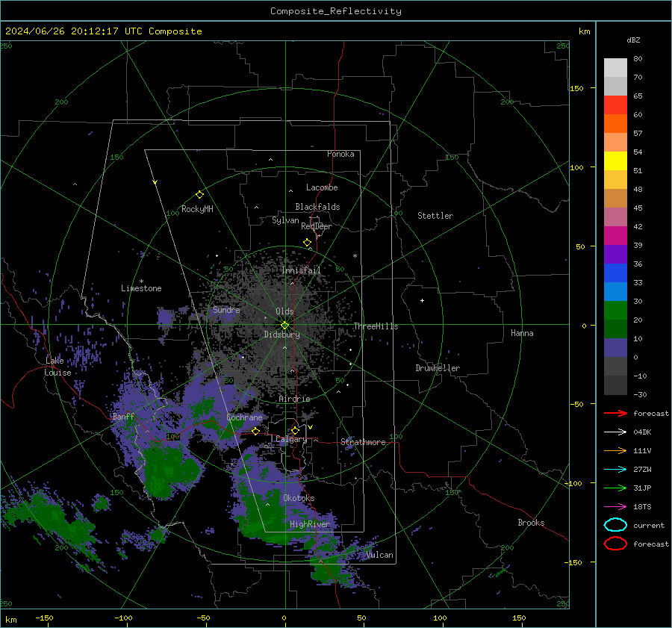Click the Okotoks label
Image resolution: width=672 pixels, height=628 pixels.
pyautogui.click(x=299, y=498)
